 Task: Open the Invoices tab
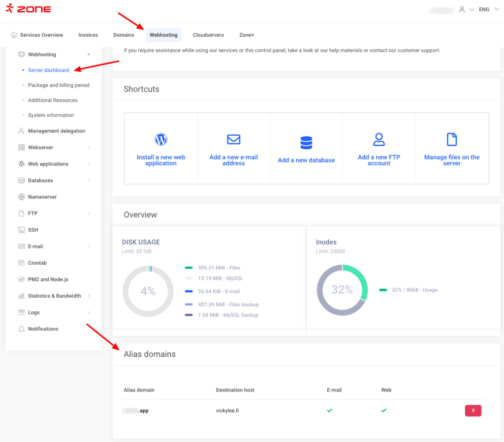coord(88,35)
